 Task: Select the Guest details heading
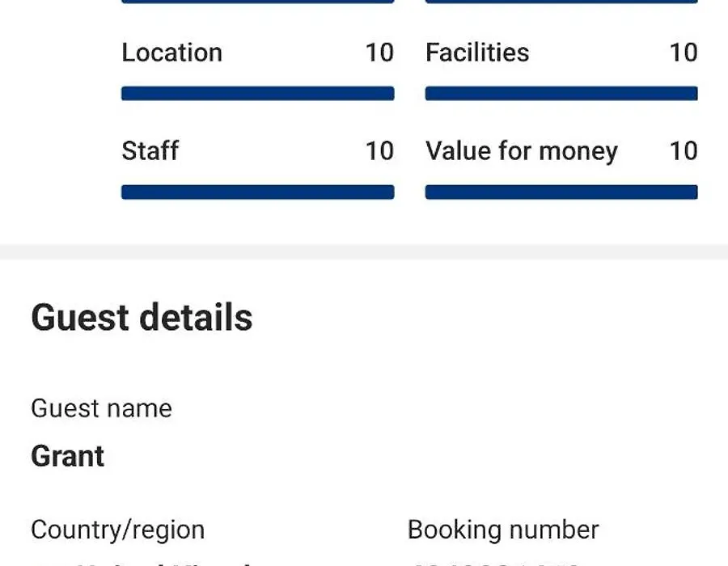[142, 317]
